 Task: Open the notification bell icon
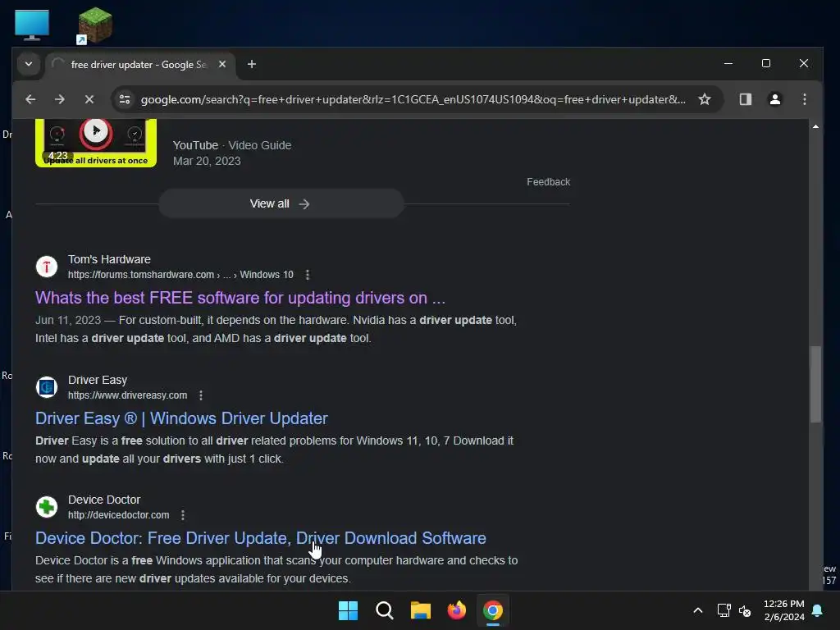818,610
